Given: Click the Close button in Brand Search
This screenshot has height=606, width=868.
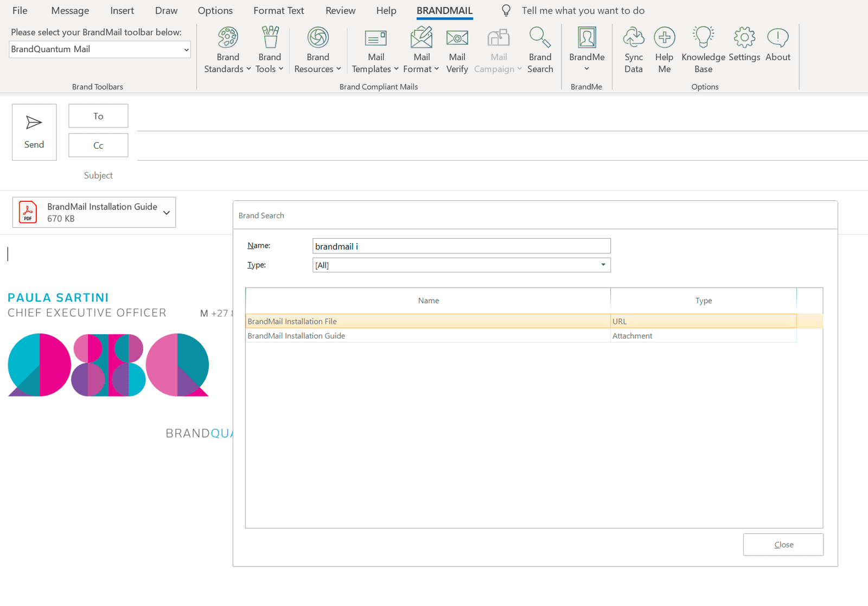Looking at the screenshot, I should point(783,544).
